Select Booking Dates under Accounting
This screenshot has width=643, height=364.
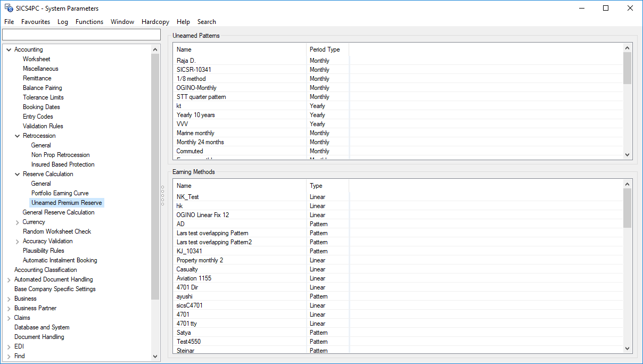click(x=41, y=106)
